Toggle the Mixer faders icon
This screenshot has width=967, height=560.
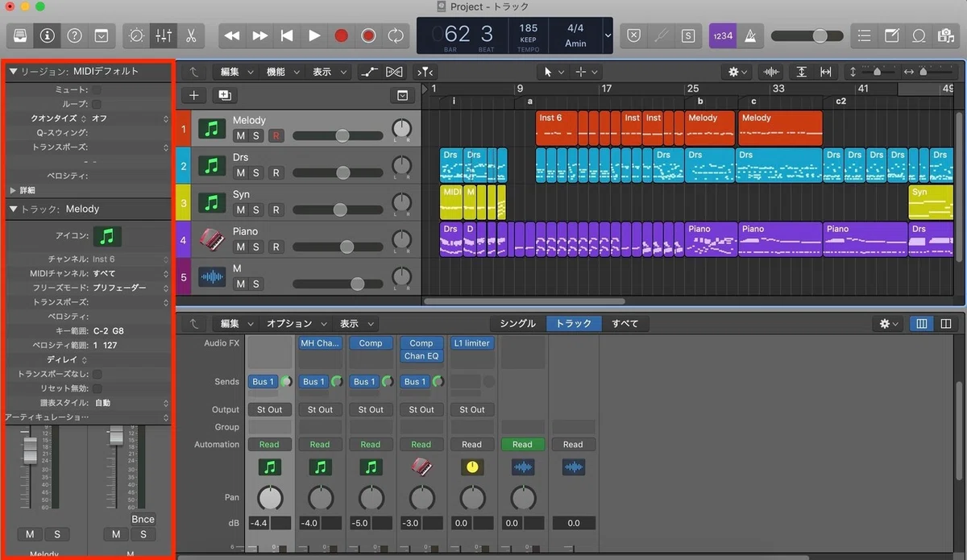(164, 35)
